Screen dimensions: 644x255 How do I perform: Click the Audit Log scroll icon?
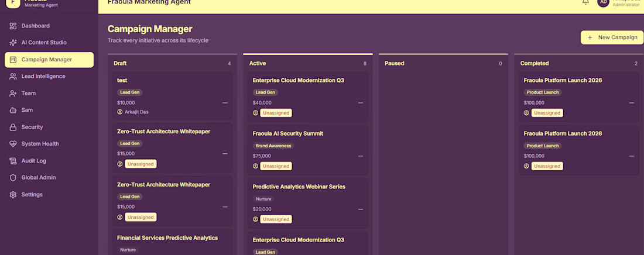[x=13, y=161]
